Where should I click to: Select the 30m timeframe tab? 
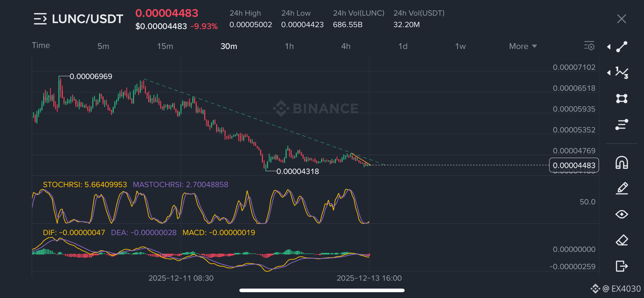(229, 46)
